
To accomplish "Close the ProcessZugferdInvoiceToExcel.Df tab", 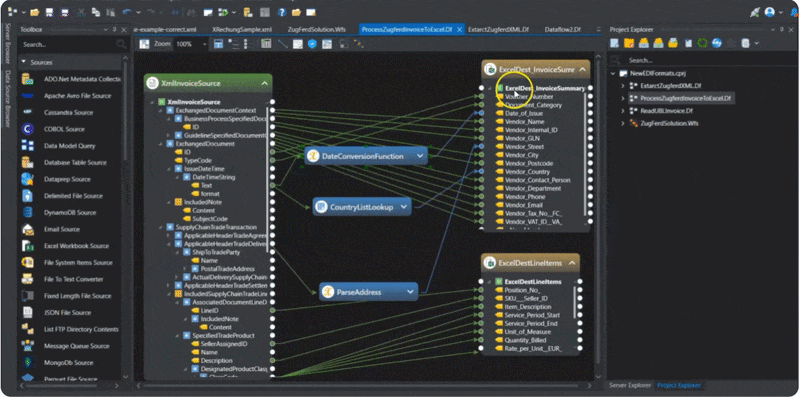I will pos(459,30).
